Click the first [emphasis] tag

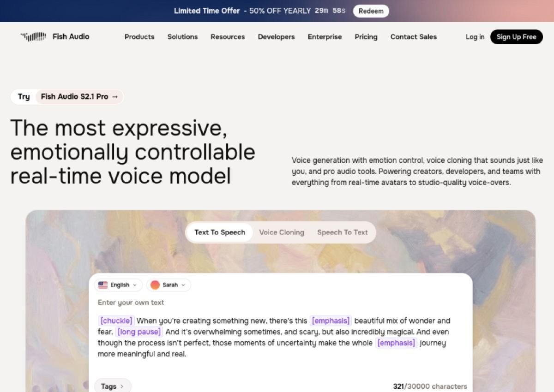pyautogui.click(x=331, y=321)
